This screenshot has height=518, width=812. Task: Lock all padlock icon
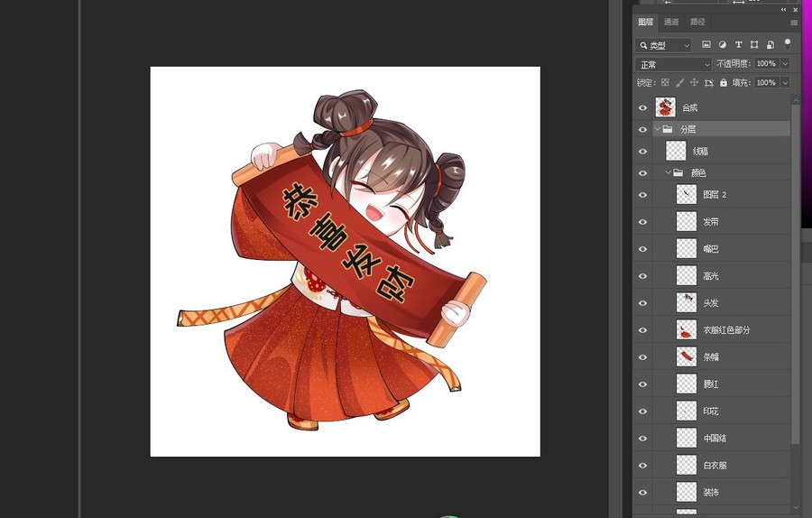724,82
